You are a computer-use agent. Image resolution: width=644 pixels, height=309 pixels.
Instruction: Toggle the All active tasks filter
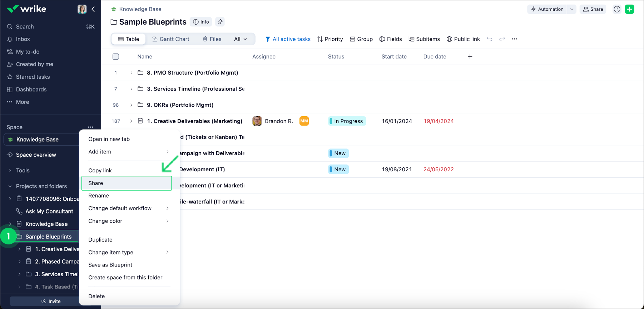point(288,39)
